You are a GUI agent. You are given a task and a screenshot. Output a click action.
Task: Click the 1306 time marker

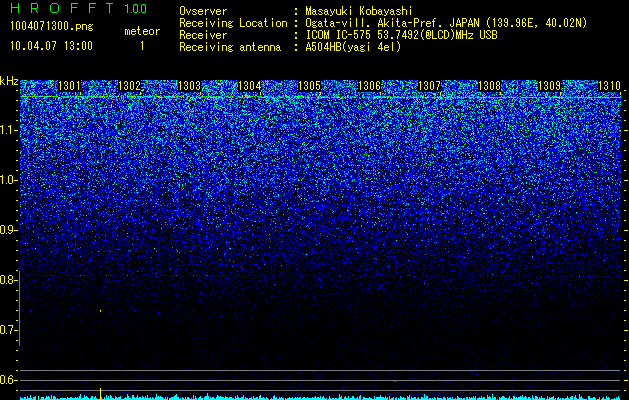tap(369, 86)
